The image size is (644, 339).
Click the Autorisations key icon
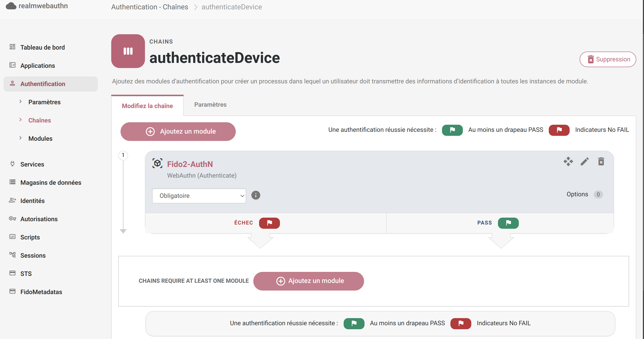[x=12, y=219]
